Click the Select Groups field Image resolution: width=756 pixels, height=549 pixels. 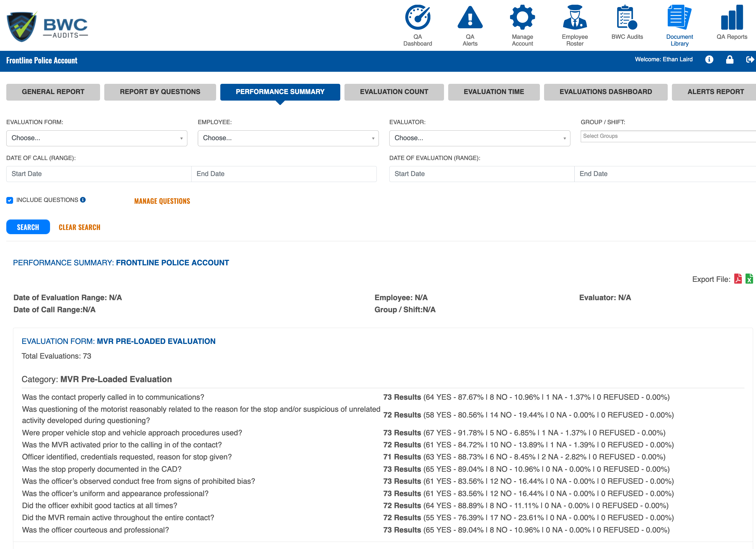pyautogui.click(x=668, y=136)
